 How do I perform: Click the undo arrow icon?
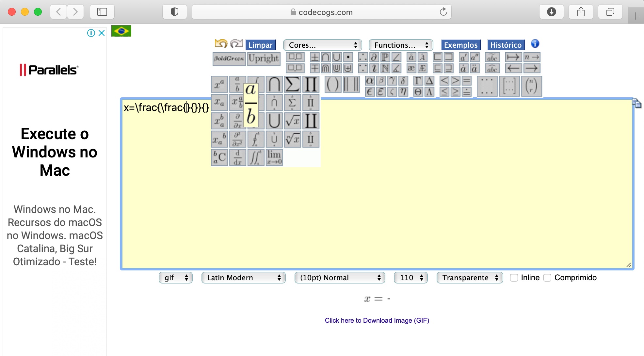(221, 43)
